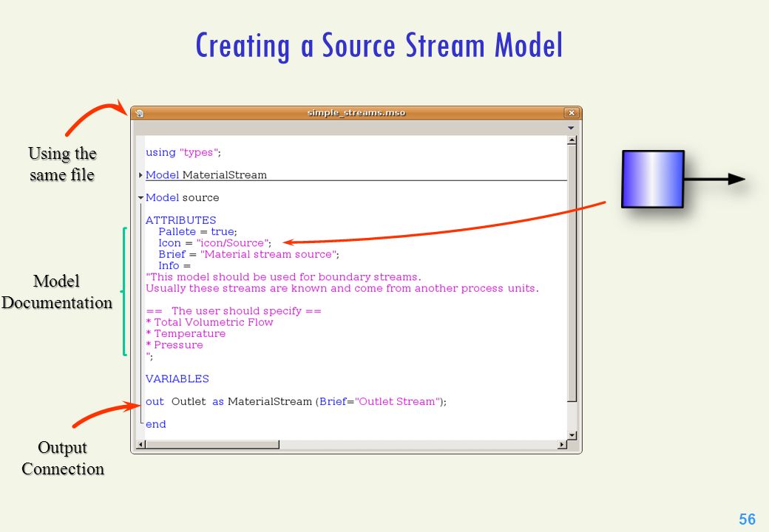Click the out Outlet as MaterialStream line
Viewport: 769px width, 532px height.
click(x=297, y=402)
